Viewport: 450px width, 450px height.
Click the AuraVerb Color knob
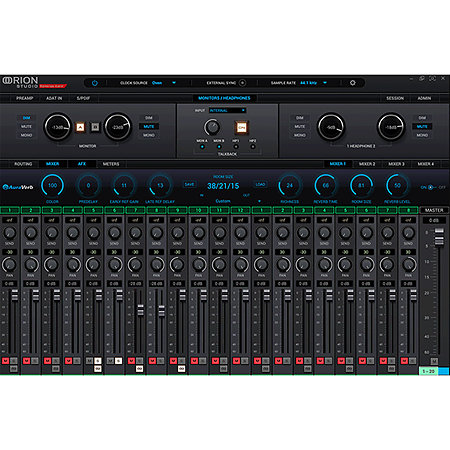pyautogui.click(x=52, y=185)
